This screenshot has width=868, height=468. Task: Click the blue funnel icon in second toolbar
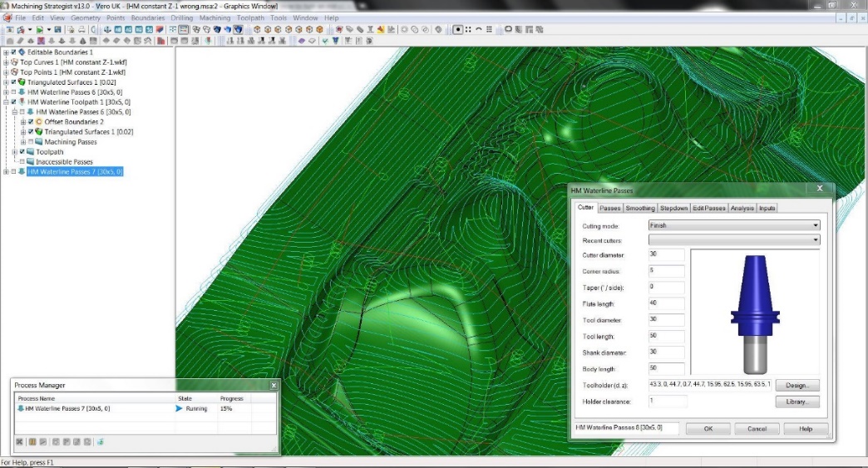coord(335,41)
